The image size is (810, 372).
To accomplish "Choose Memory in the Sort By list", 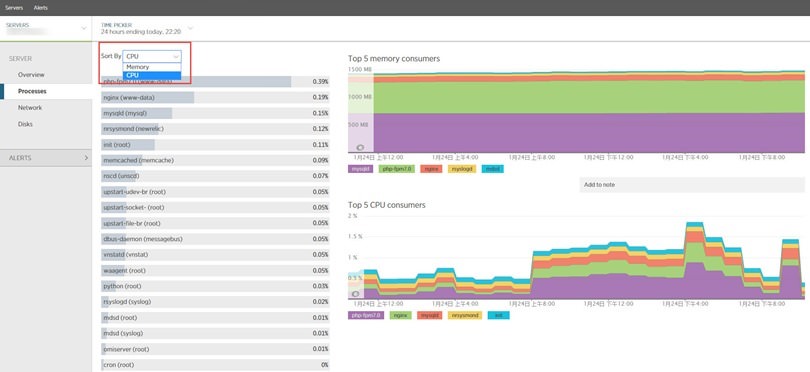I will click(x=152, y=67).
